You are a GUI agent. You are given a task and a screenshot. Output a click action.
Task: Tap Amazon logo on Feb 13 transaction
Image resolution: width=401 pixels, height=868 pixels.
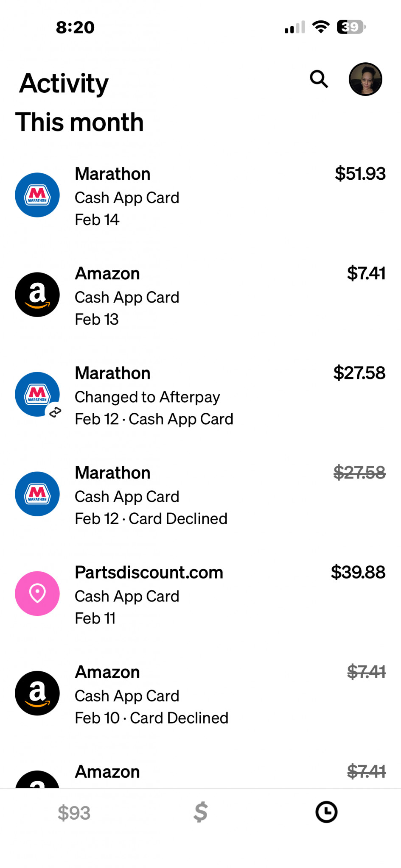[x=37, y=295]
